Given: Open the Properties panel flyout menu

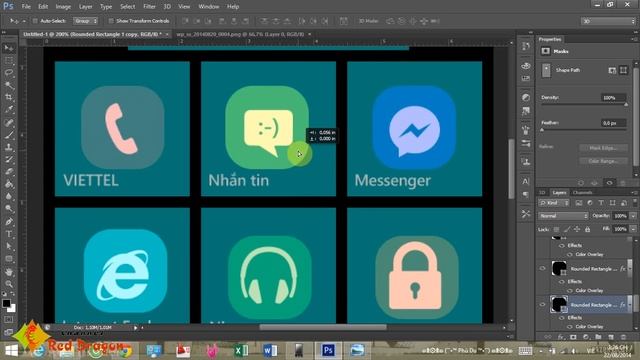Looking at the screenshot, I should [x=634, y=39].
